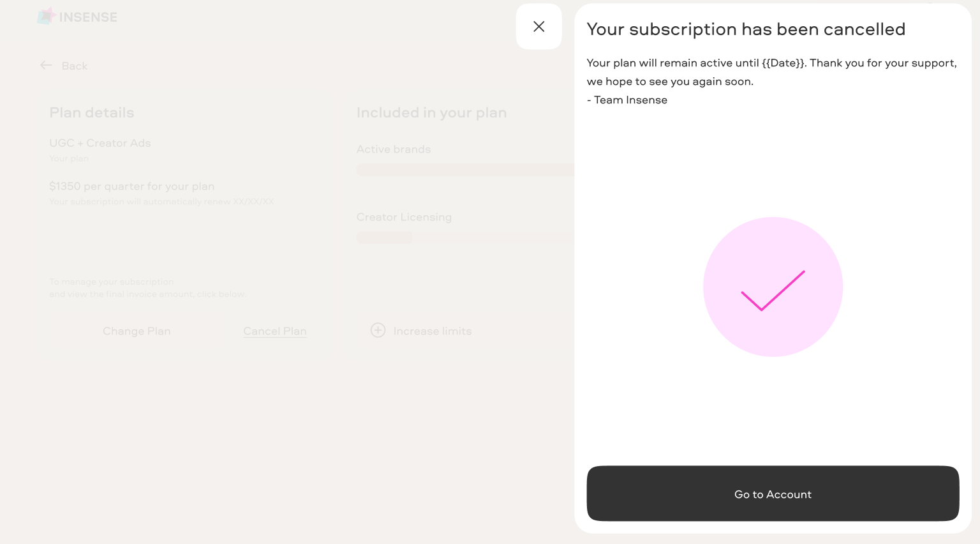Click the Go to Account button
The height and width of the screenshot is (544, 980).
(773, 494)
